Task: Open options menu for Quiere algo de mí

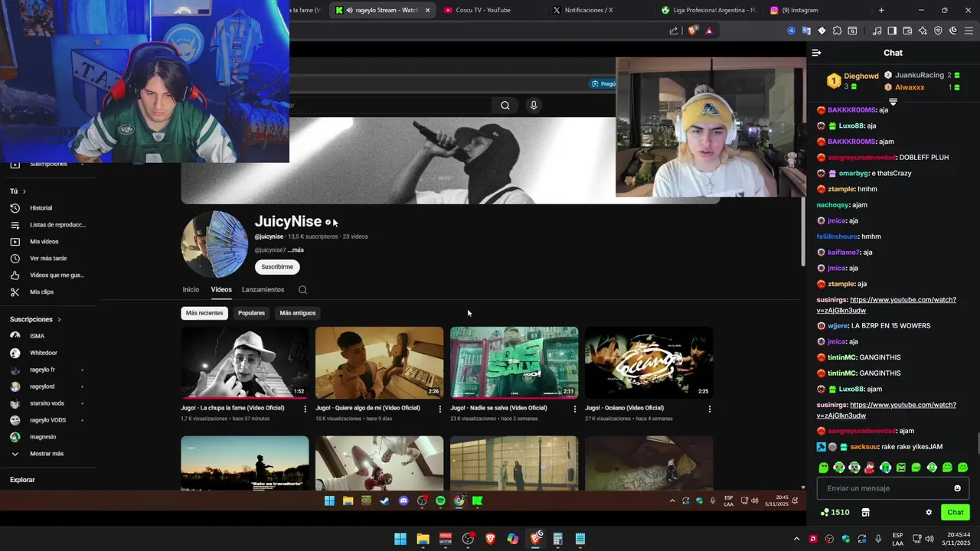Action: [439, 409]
